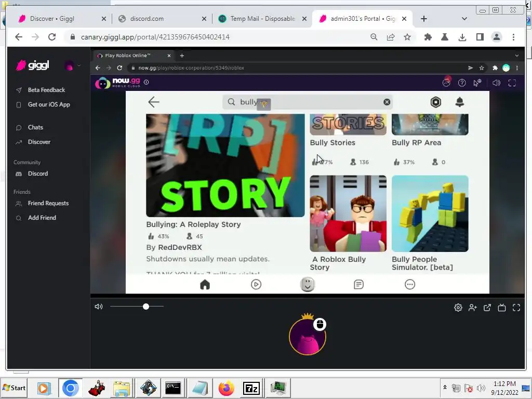
Task: Open Bully RP Area game title
Action: [x=416, y=142]
